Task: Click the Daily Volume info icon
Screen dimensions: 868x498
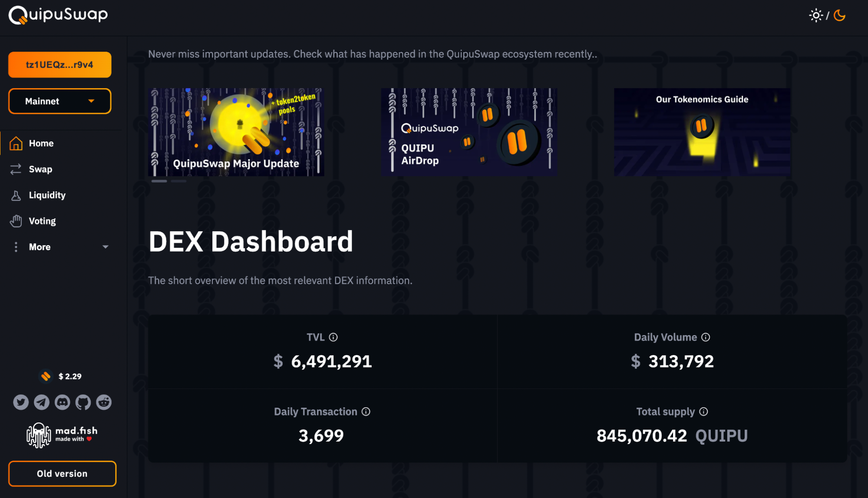Action: click(706, 337)
